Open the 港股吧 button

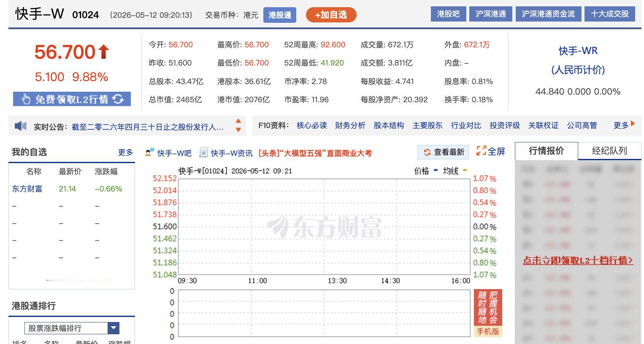[448, 14]
